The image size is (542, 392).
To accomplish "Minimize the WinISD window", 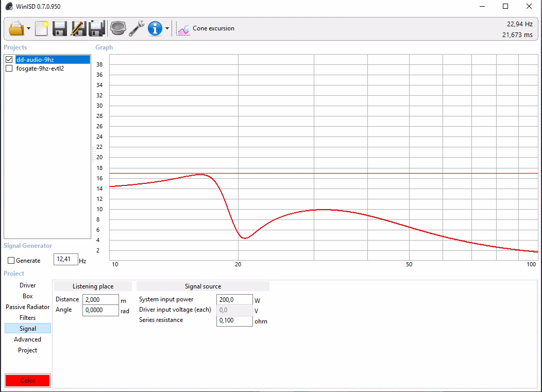I will pyautogui.click(x=482, y=6).
